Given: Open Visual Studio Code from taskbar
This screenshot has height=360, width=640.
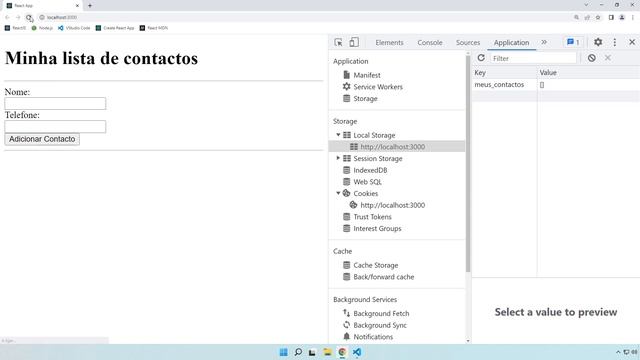Looking at the screenshot, I should 357,352.
